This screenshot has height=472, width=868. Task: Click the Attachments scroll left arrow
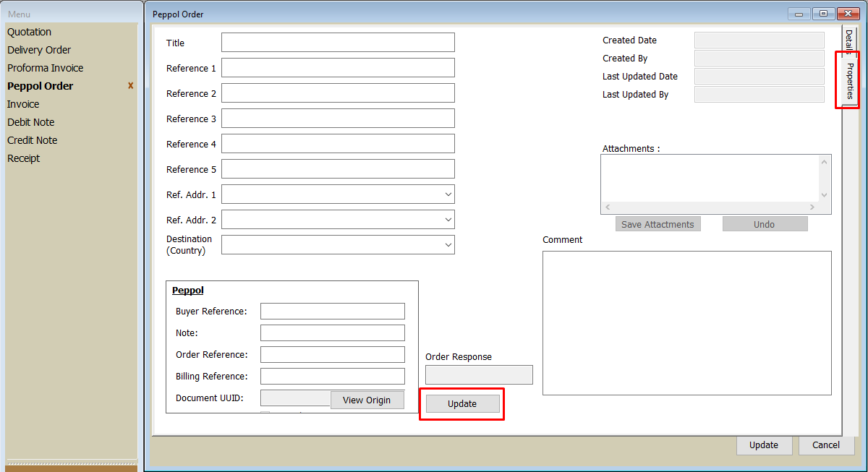pos(608,207)
